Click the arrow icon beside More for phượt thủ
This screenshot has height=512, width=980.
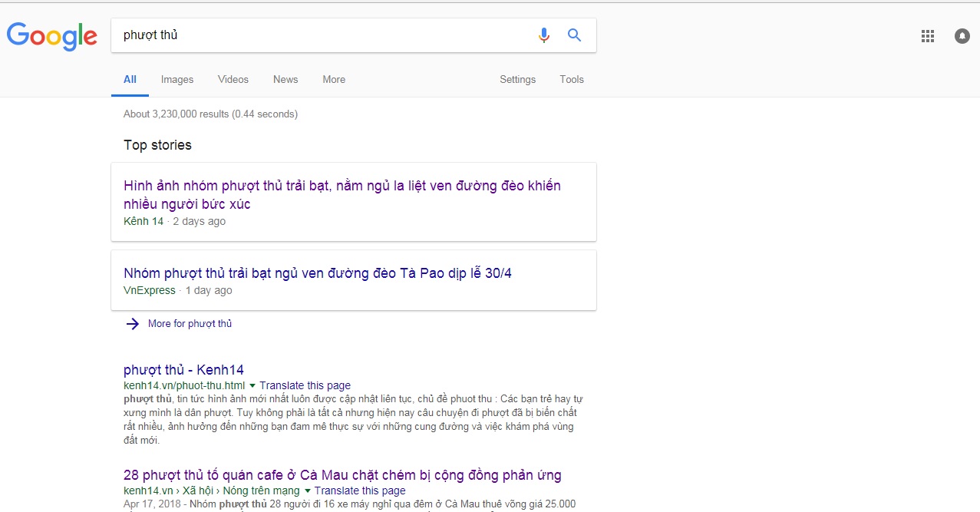(x=133, y=324)
